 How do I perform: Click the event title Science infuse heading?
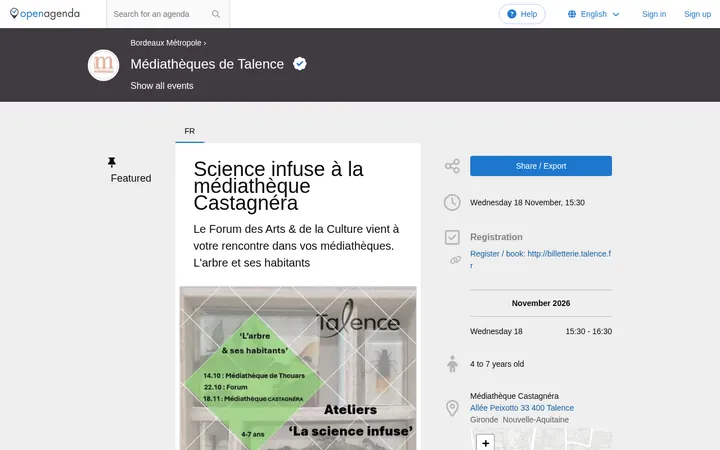278,186
